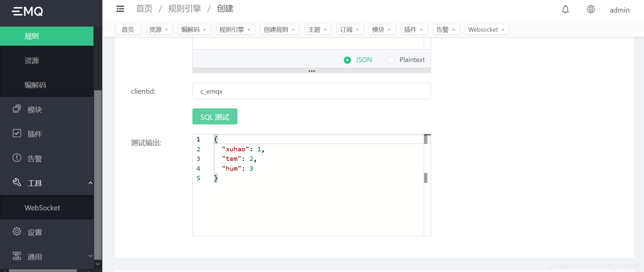Click the "xuhao" line in test output
Screen dimensions: 644x272
(x=243, y=149)
